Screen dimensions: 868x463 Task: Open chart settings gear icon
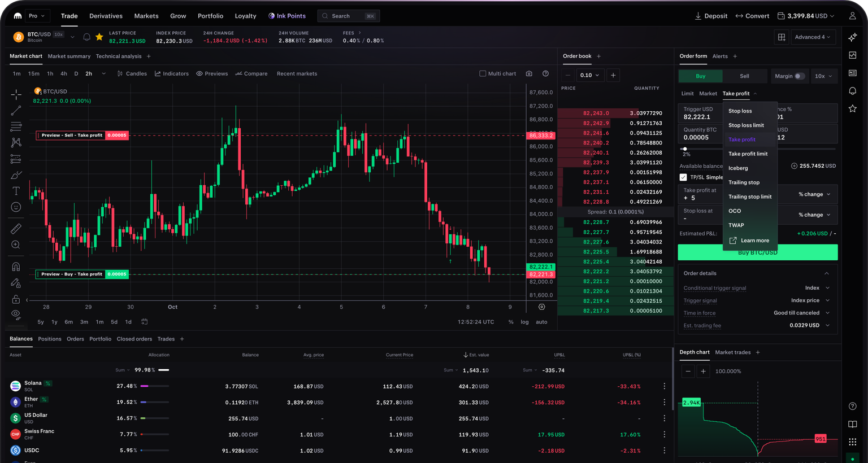(542, 307)
